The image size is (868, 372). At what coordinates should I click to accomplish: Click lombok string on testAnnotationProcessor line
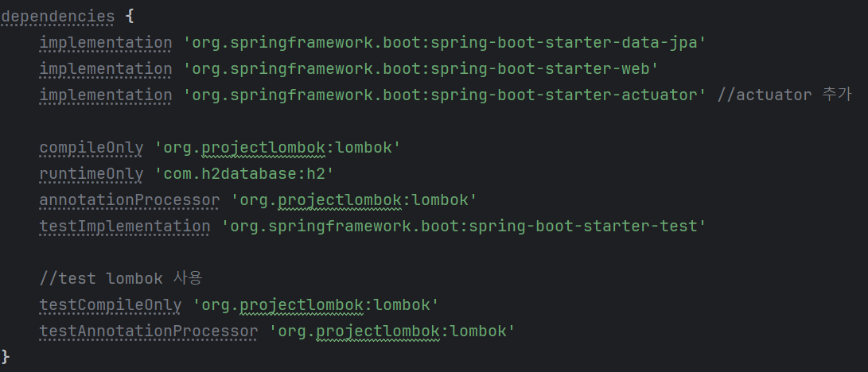pyautogui.click(x=392, y=331)
